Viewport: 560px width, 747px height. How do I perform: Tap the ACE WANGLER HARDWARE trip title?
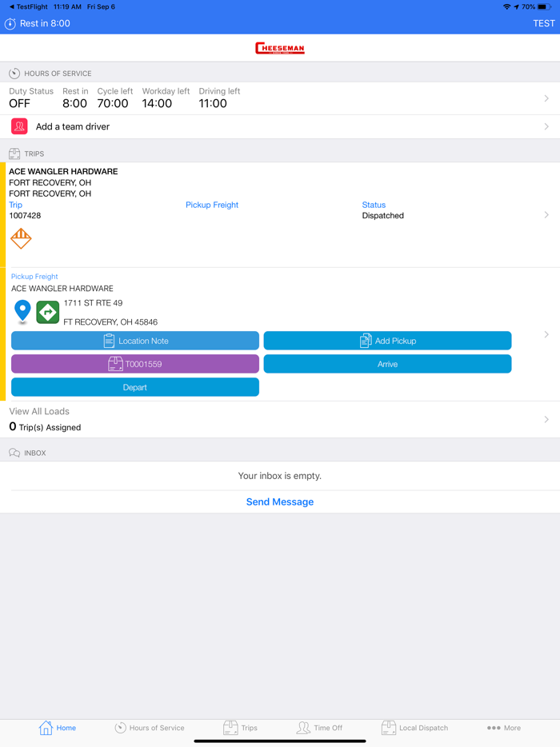[x=63, y=171]
